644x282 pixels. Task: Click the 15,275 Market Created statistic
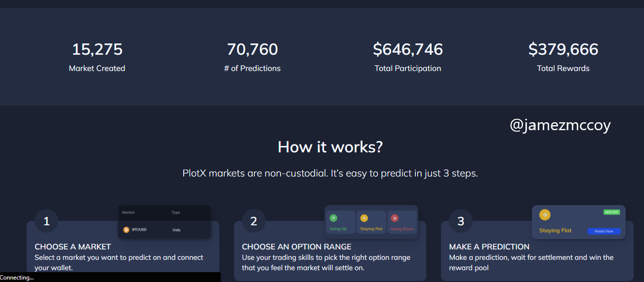click(97, 49)
